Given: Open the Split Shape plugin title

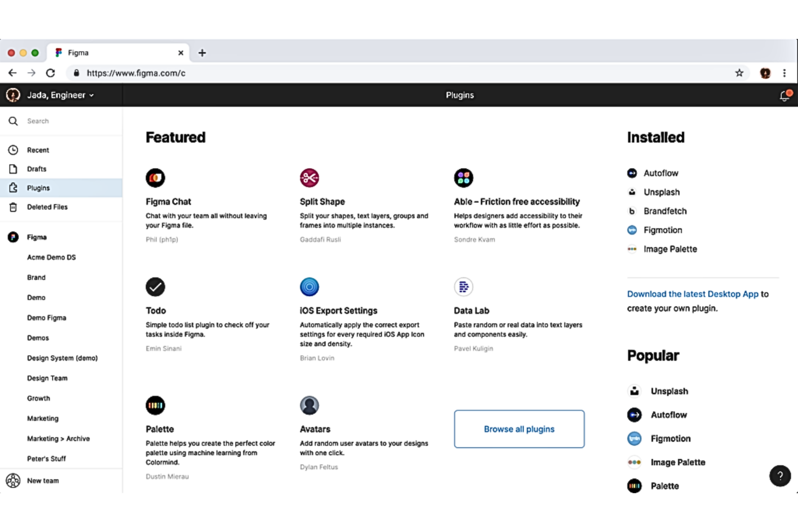Looking at the screenshot, I should coord(322,202).
